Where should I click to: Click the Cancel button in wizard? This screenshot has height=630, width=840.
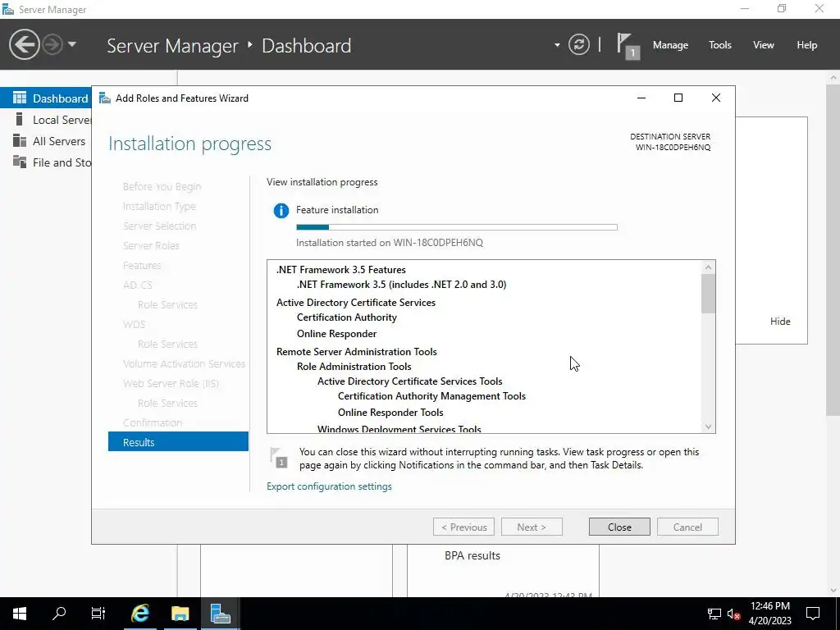point(687,527)
